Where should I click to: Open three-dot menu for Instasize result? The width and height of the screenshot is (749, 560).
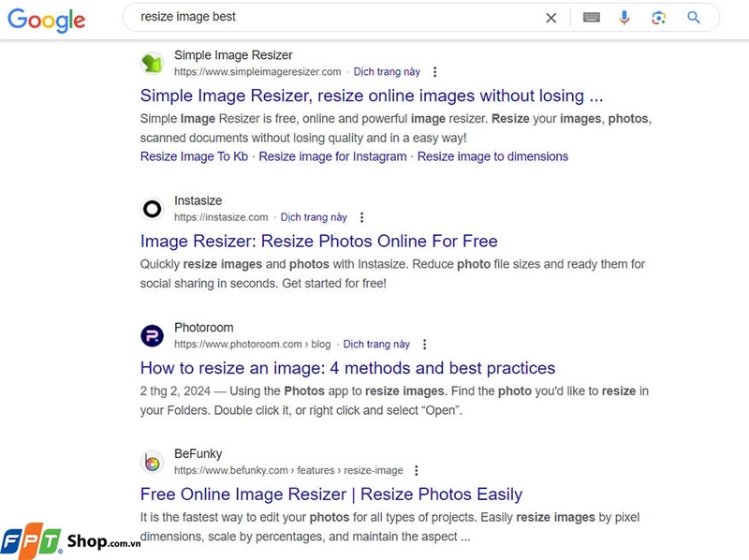click(x=361, y=217)
